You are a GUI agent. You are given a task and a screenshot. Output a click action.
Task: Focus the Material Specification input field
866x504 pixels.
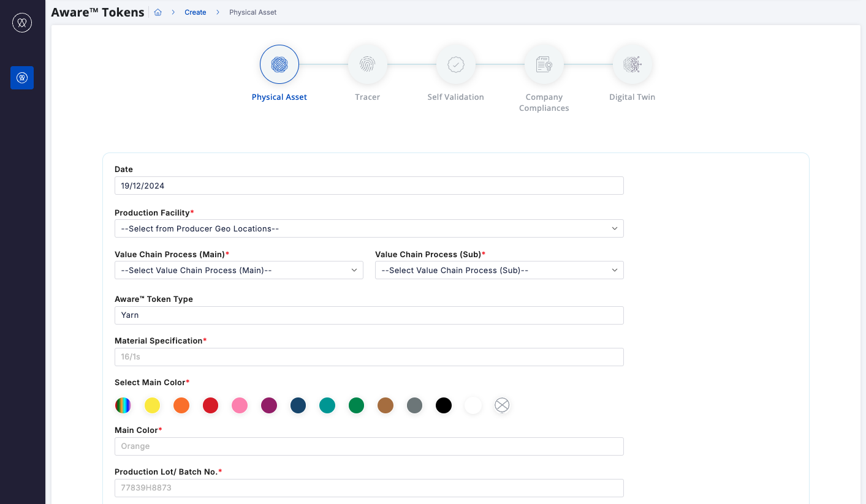click(368, 357)
